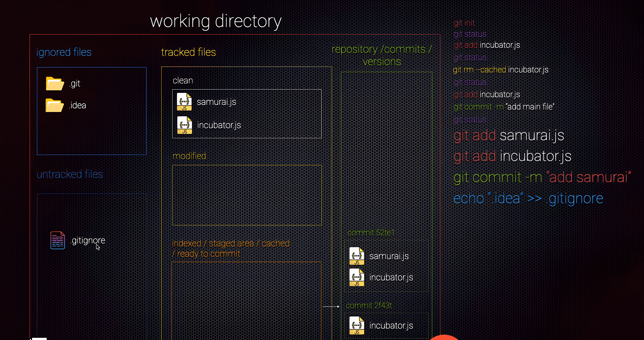Click incubator.js icon under commit 52te1
The image size is (644, 340).
click(x=357, y=277)
